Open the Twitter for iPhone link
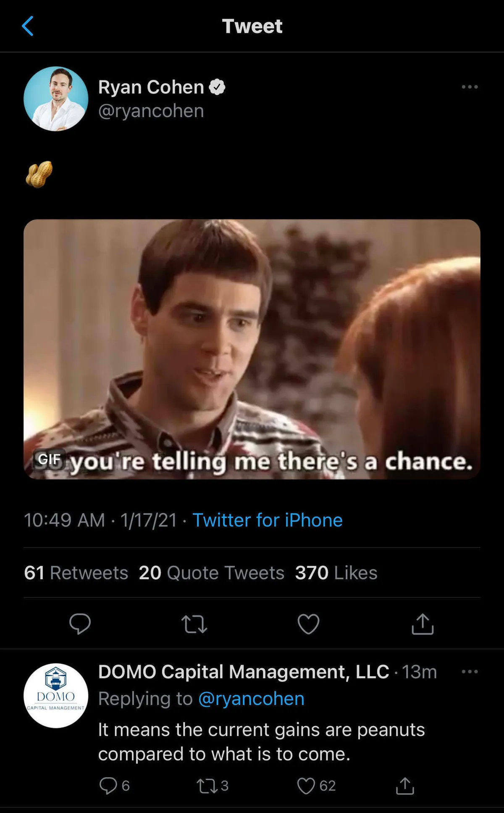This screenshot has width=504, height=813. tap(268, 520)
